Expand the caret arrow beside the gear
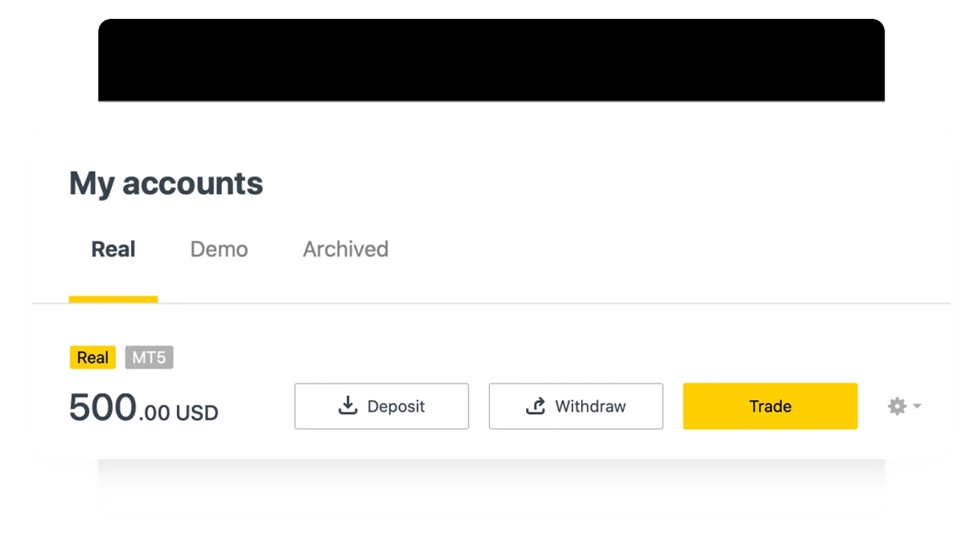This screenshot has height=549, width=980. tap(917, 406)
